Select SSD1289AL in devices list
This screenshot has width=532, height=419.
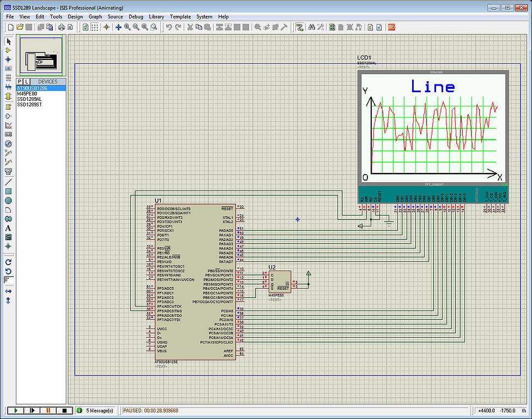(x=41, y=99)
